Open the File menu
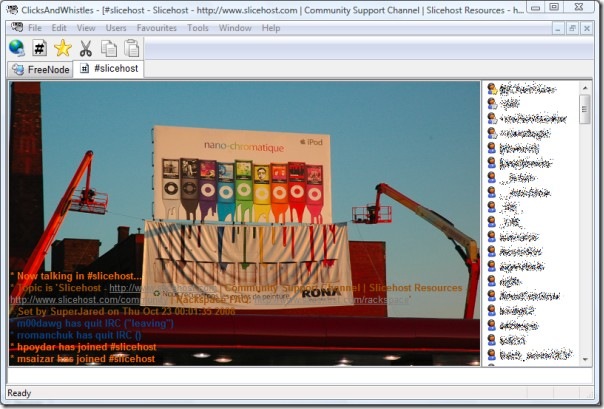The image size is (604, 409). pos(35,28)
